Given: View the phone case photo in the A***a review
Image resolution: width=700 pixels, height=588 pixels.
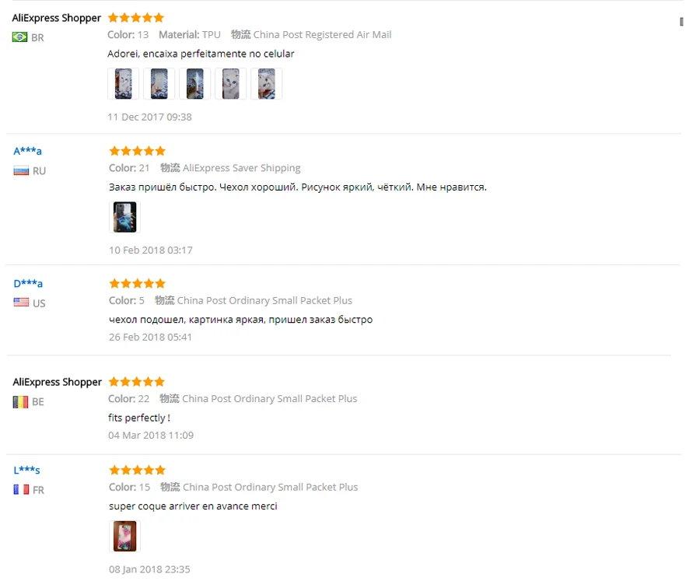Looking at the screenshot, I should 124,217.
